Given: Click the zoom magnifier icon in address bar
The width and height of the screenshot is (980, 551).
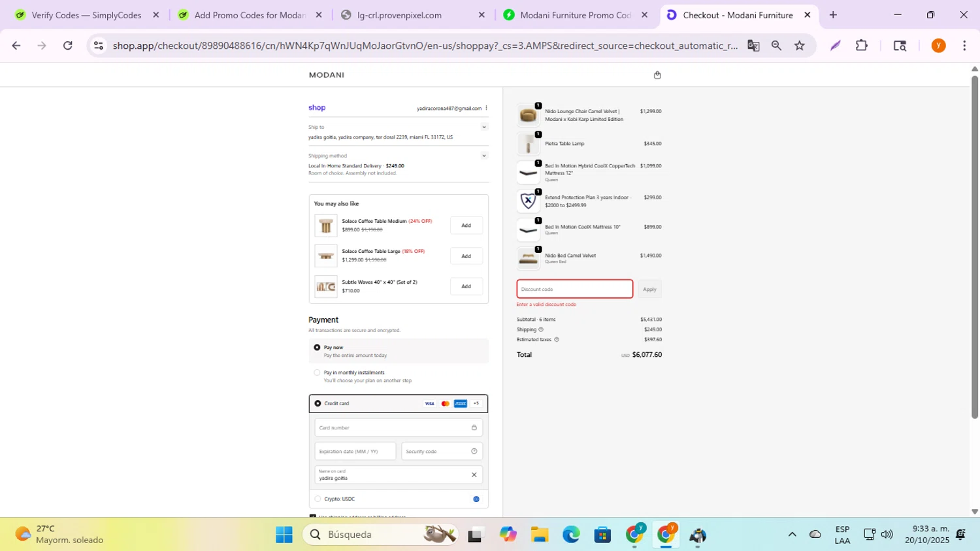Looking at the screenshot, I should (776, 46).
